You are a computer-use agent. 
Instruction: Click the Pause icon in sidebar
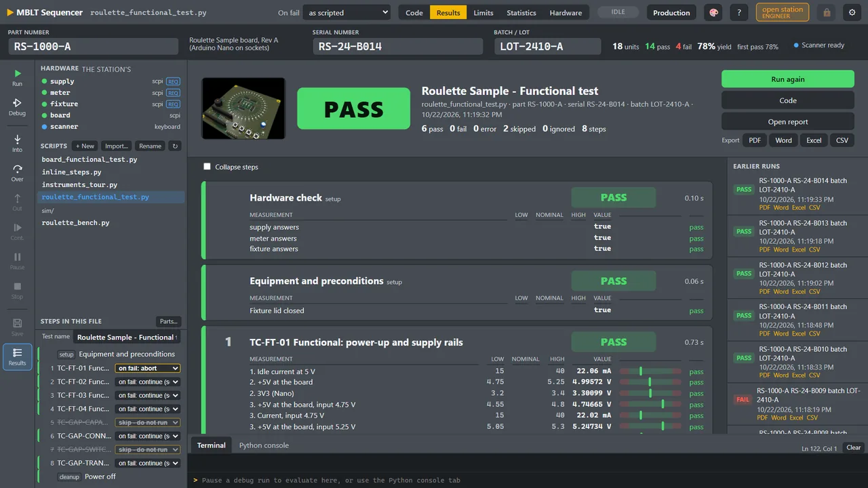[17, 261]
